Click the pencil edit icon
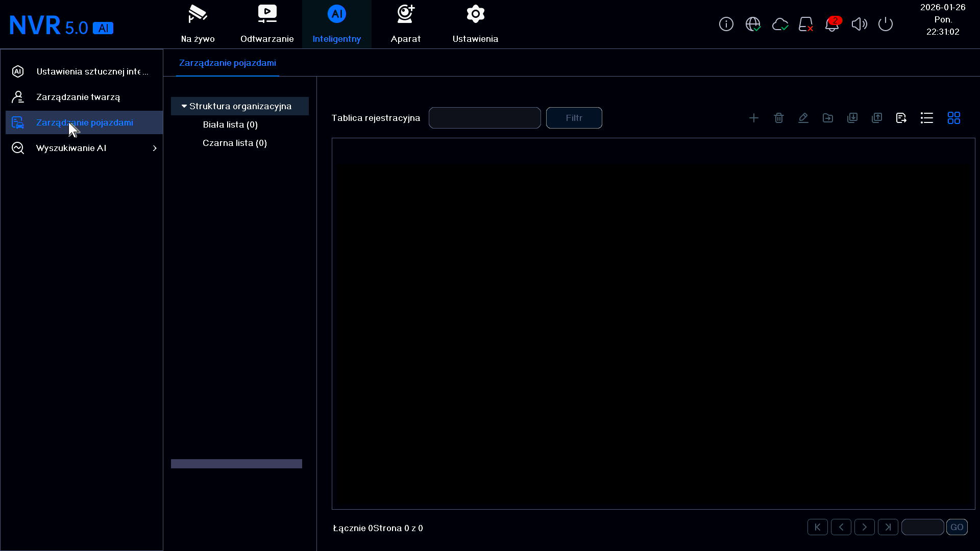Screen dimensions: 980x551 [x=803, y=118]
